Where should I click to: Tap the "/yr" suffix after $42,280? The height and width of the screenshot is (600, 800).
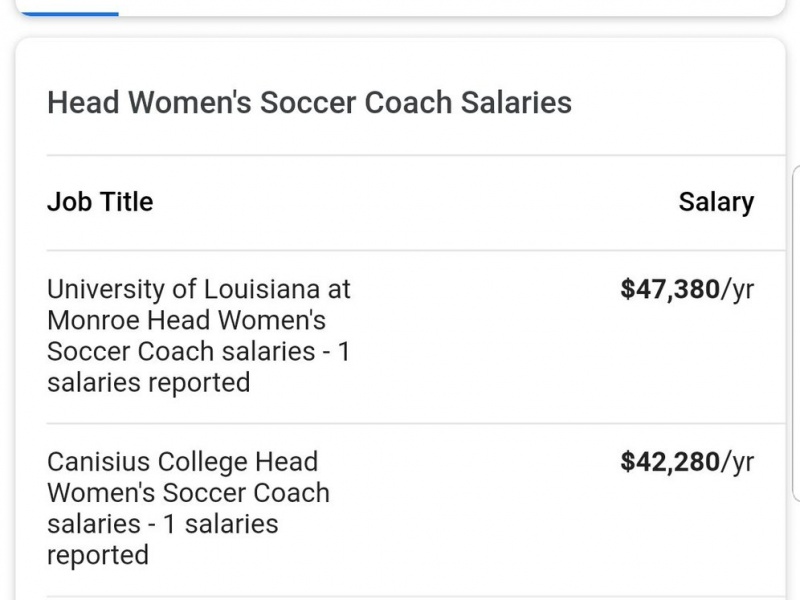pyautogui.click(x=738, y=462)
